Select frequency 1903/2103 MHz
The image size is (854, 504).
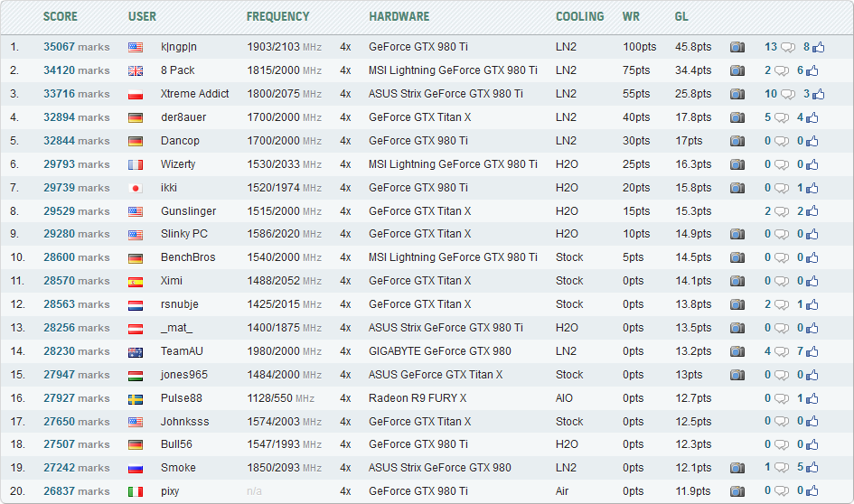coord(285,47)
